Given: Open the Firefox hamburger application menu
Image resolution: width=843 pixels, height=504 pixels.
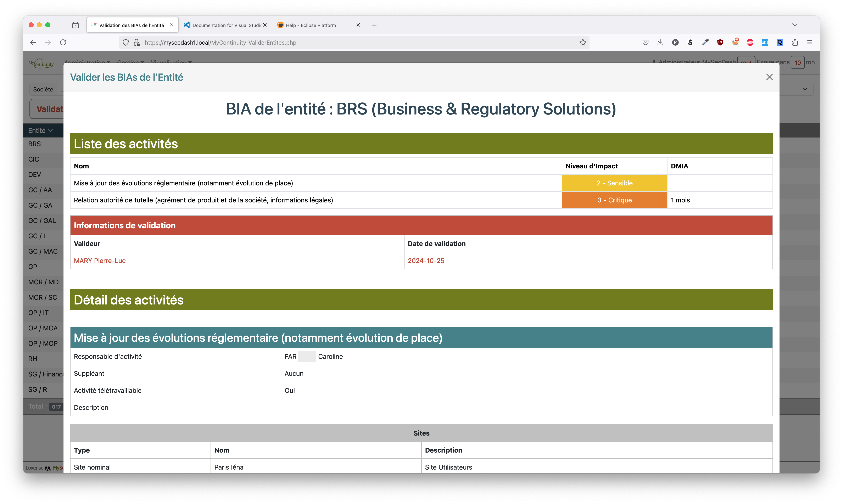Looking at the screenshot, I should click(810, 43).
